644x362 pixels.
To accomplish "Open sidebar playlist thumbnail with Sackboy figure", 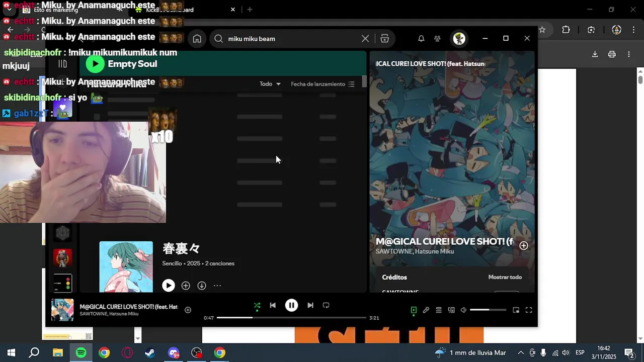I will tap(62, 258).
